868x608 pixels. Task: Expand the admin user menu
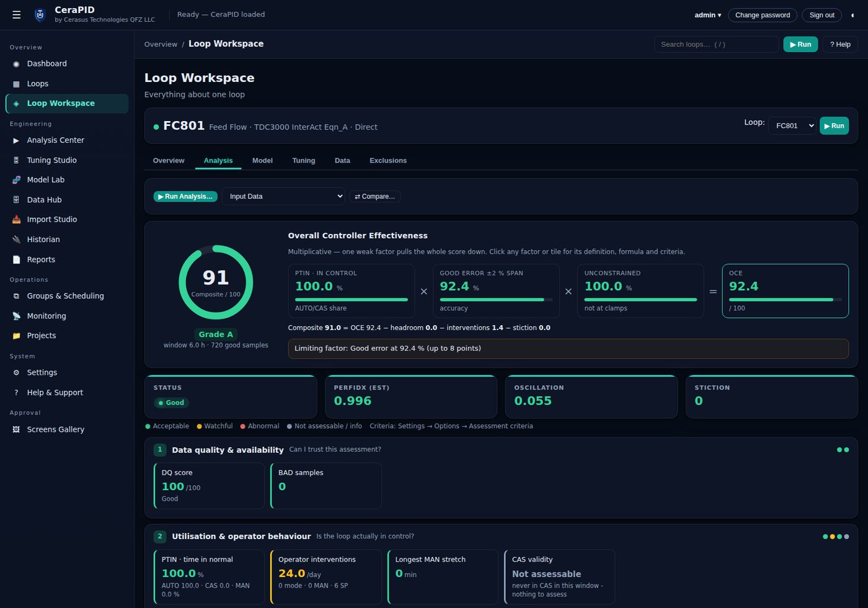click(x=707, y=15)
